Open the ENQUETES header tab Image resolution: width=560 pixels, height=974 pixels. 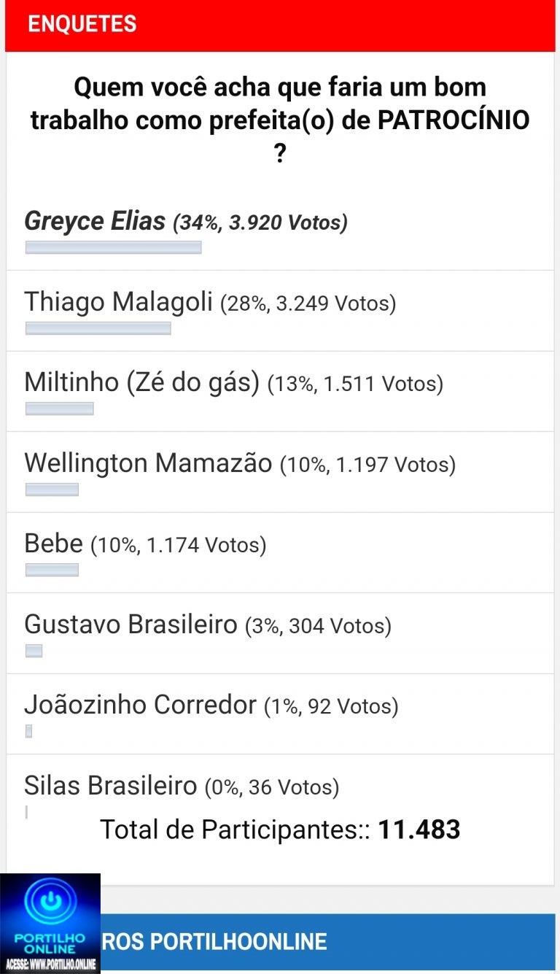pyautogui.click(x=82, y=24)
